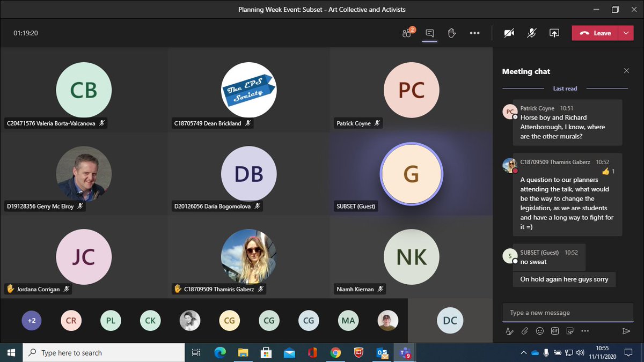This screenshot has width=644, height=362.
Task: Open the sticker picker
Action: [570, 331]
